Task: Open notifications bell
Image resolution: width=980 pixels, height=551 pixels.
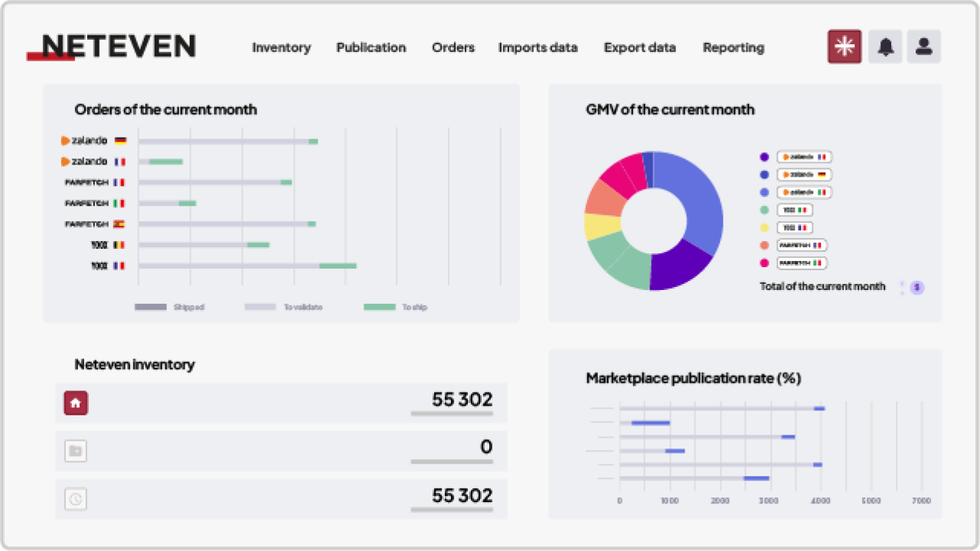Action: pyautogui.click(x=885, y=47)
